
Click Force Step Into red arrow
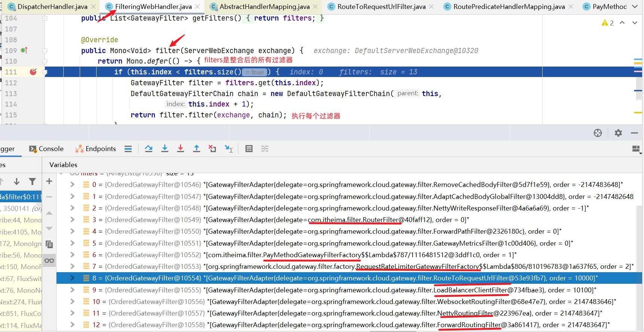[x=180, y=149]
